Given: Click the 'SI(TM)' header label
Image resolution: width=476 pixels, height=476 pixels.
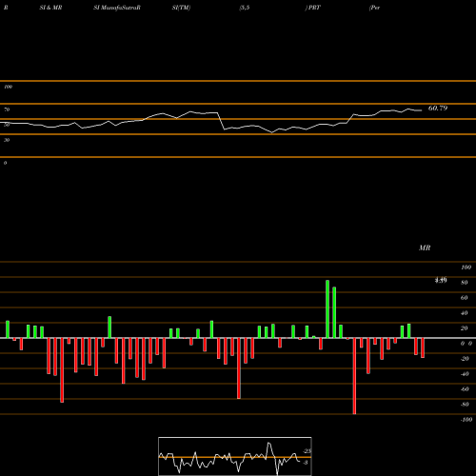Looking at the screenshot, I should [x=181, y=8].
